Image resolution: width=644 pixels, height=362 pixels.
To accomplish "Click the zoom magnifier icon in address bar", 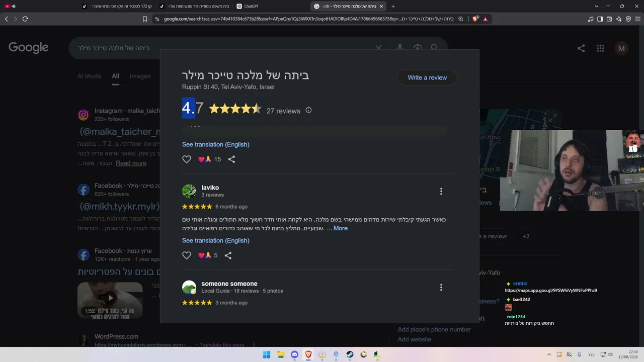I will pyautogui.click(x=461, y=19).
